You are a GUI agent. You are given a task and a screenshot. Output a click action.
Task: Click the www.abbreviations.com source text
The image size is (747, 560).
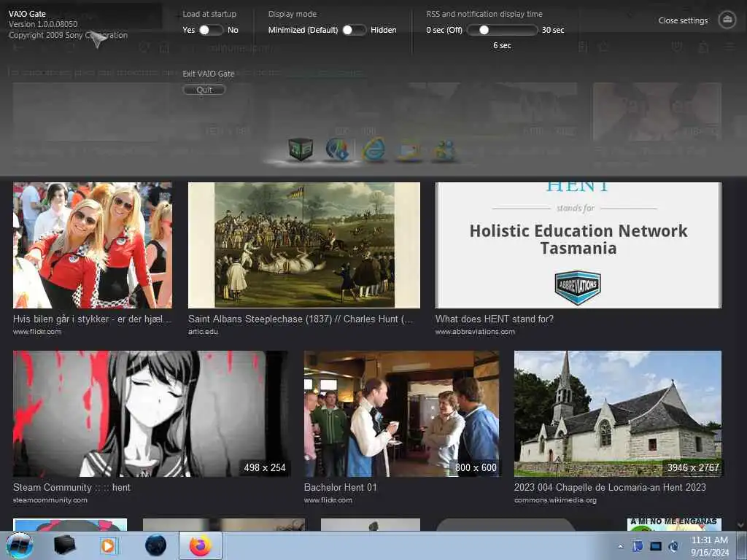(475, 332)
